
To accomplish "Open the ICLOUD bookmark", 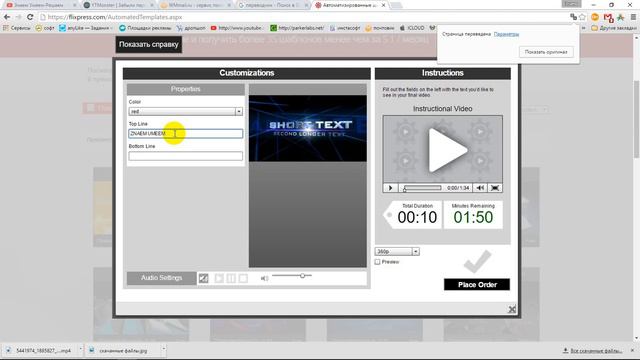I will point(412,28).
